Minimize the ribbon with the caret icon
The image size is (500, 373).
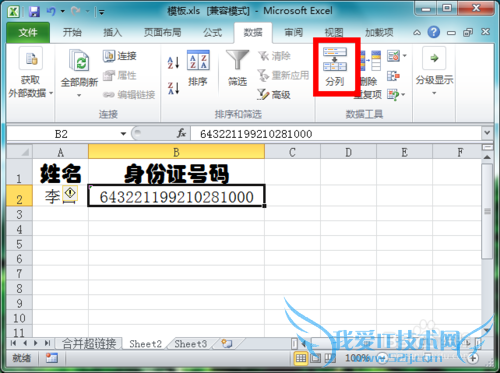point(417,32)
